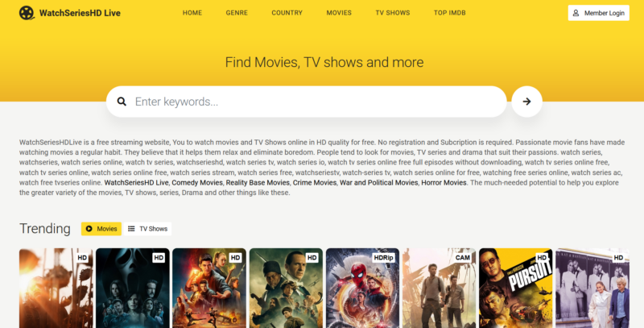Submit search with the arrow button

(x=526, y=102)
